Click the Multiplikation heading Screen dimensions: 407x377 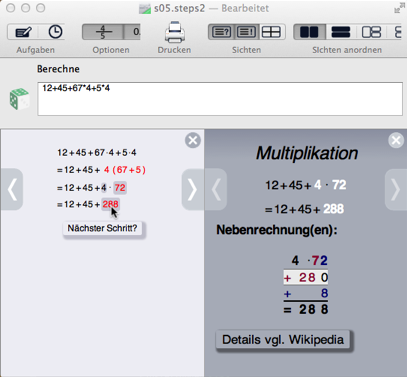pos(307,153)
